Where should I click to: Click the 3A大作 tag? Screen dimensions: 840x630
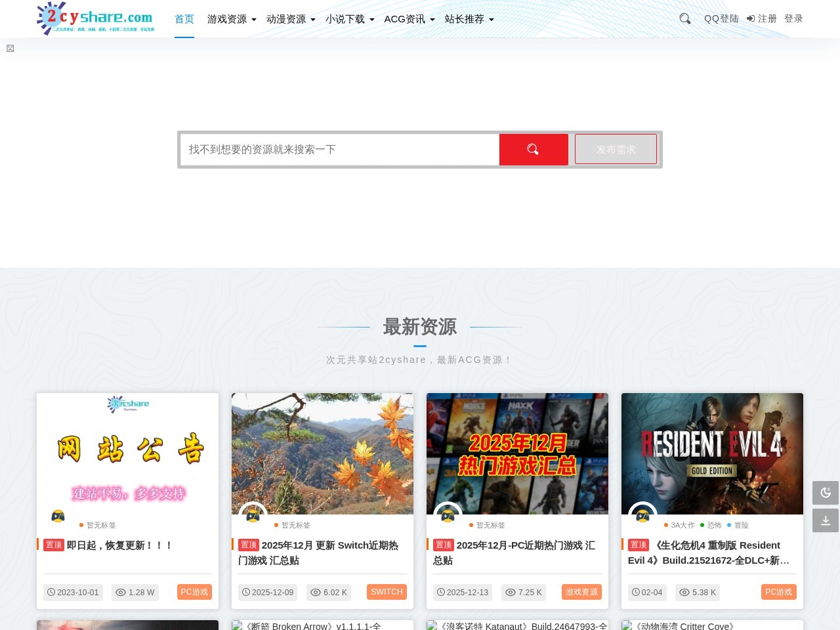click(x=679, y=525)
